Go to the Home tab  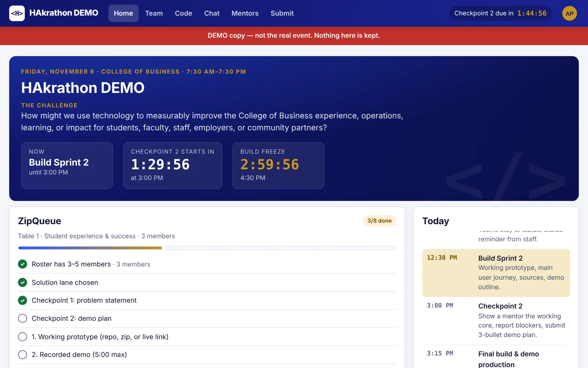123,13
